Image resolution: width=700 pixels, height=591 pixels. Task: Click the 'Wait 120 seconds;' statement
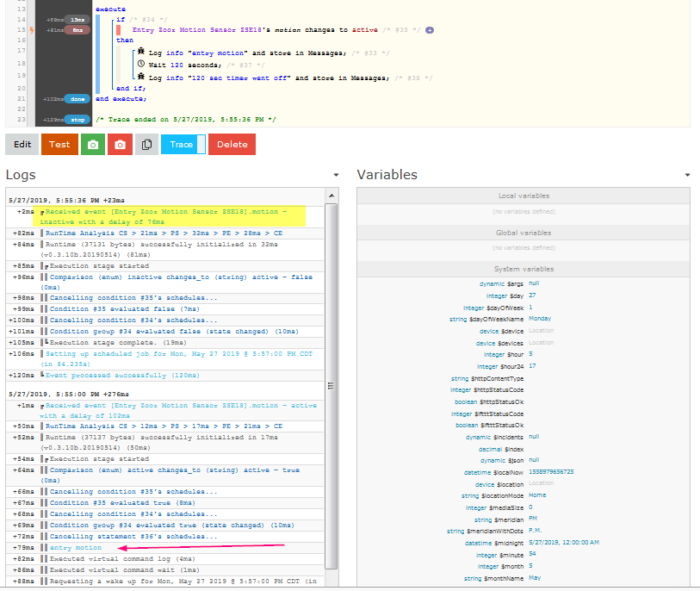point(185,65)
